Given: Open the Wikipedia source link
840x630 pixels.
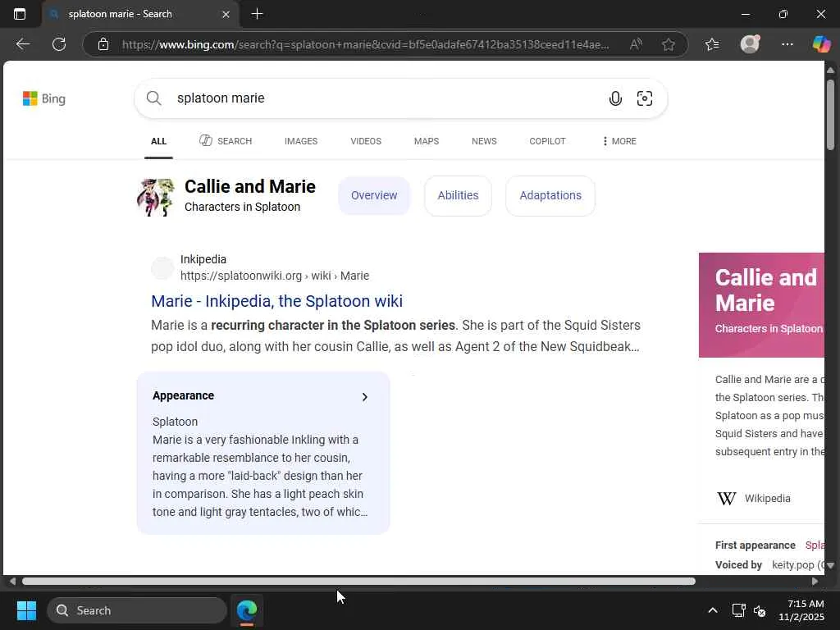Looking at the screenshot, I should 767,498.
